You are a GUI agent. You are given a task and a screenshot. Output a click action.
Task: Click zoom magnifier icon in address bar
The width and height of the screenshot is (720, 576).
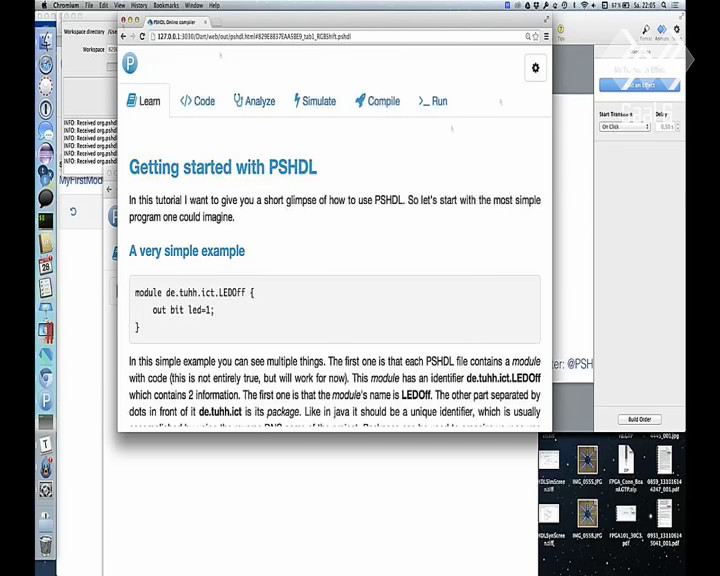(x=528, y=36)
